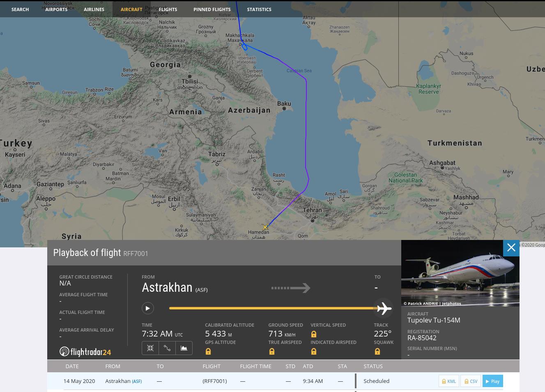This screenshot has height=392, width=545.
Task: Click the locked Vertical Speed padlock icon
Action: click(314, 334)
